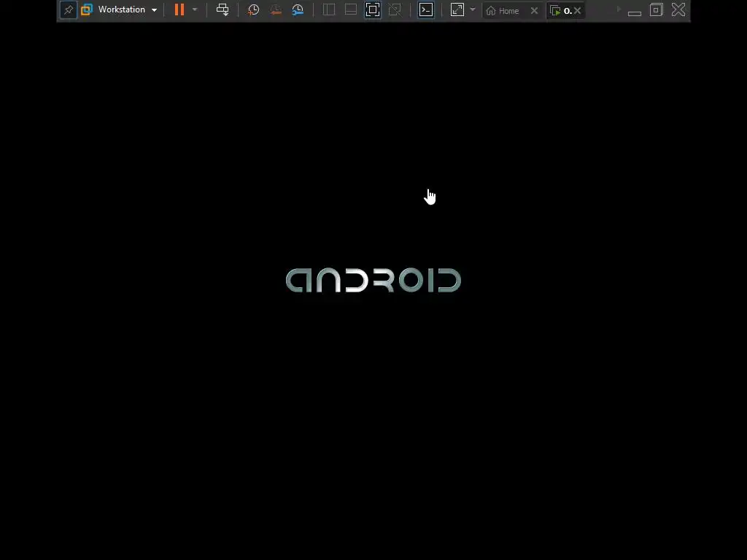Close the Workstation window

click(x=678, y=9)
